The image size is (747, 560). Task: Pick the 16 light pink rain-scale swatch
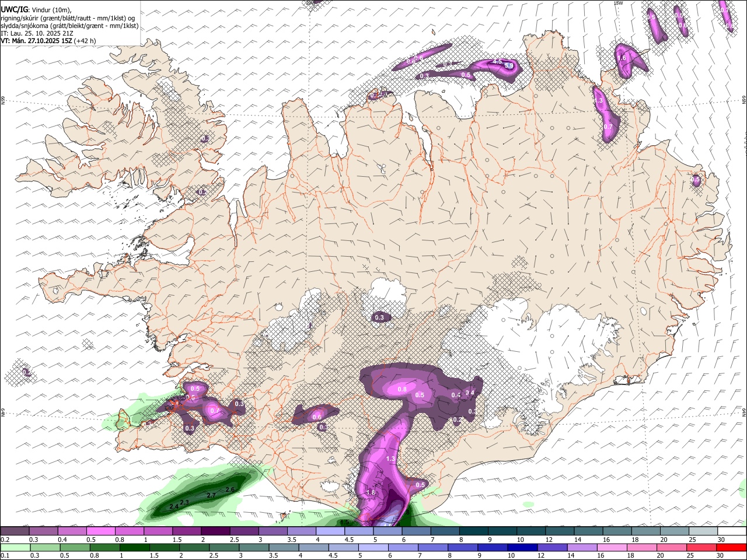(x=611, y=547)
